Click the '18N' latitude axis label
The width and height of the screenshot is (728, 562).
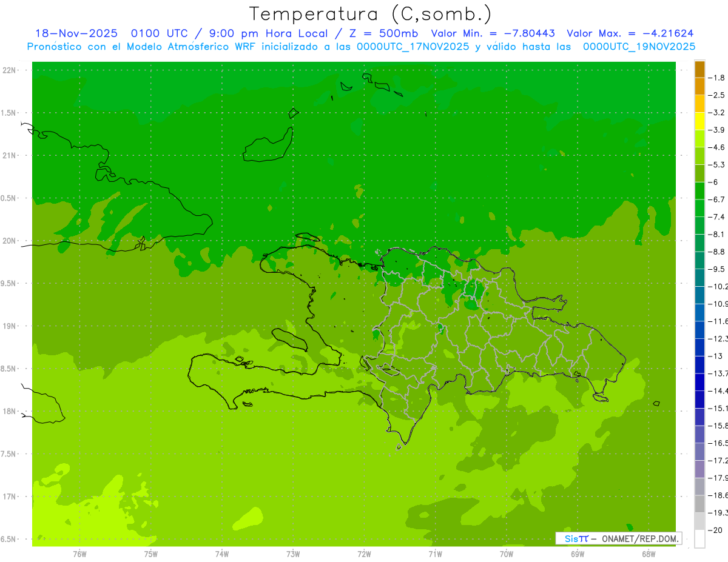pyautogui.click(x=10, y=411)
